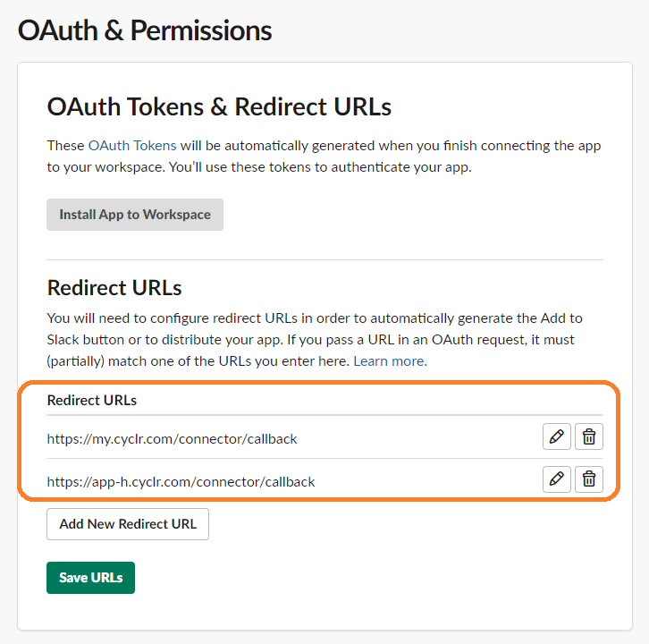649x644 pixels.
Task: Select the https://app-h.cyclr.com/connector/callback URL text
Action: (181, 482)
